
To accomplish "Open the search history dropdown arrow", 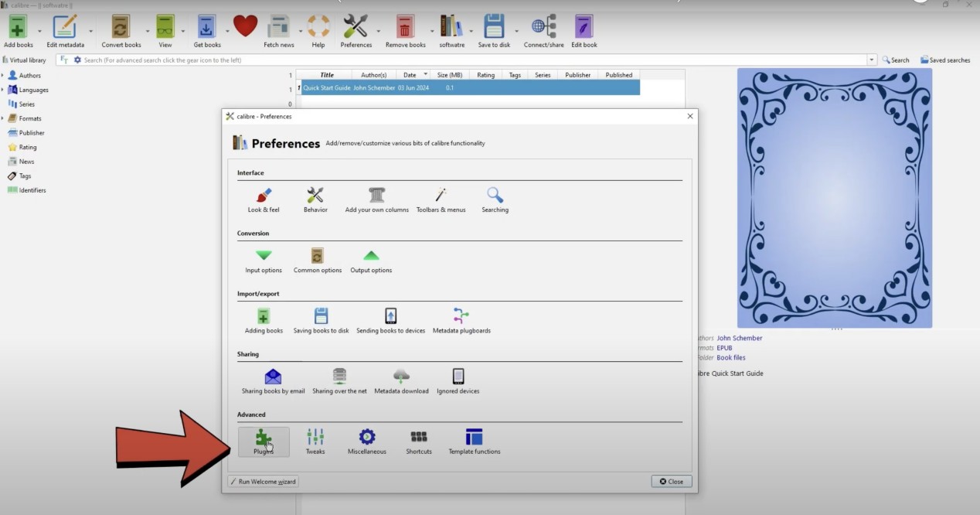I will coord(872,60).
